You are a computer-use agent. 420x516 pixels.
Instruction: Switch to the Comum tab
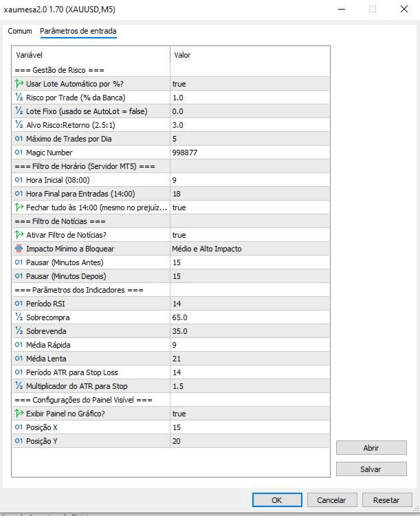pyautogui.click(x=20, y=31)
